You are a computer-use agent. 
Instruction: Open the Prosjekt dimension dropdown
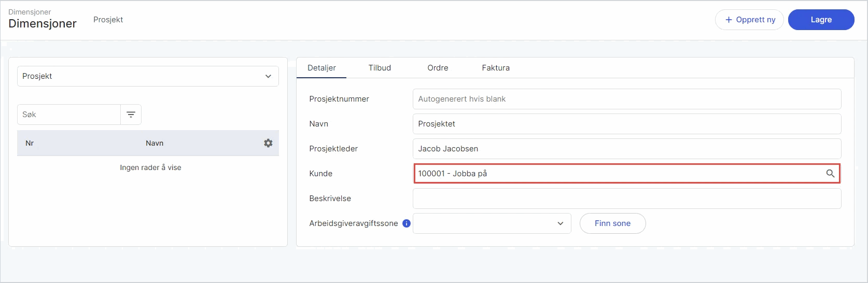[148, 76]
